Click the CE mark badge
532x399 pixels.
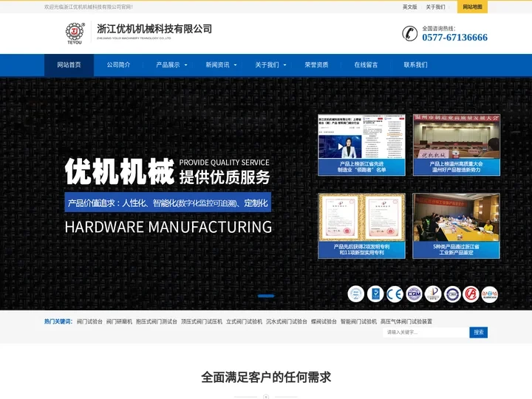pos(395,294)
